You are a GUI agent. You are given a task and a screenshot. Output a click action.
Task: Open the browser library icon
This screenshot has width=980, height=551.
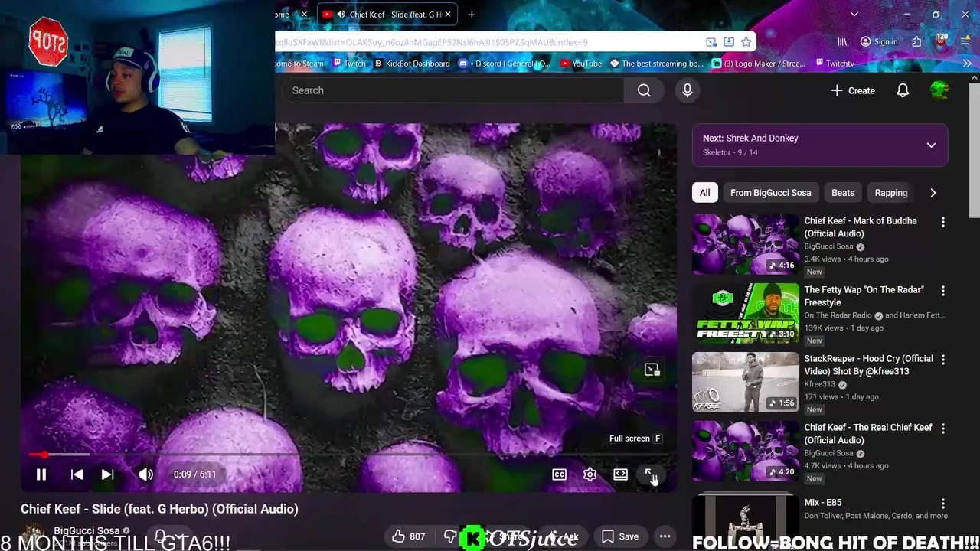[x=842, y=42]
